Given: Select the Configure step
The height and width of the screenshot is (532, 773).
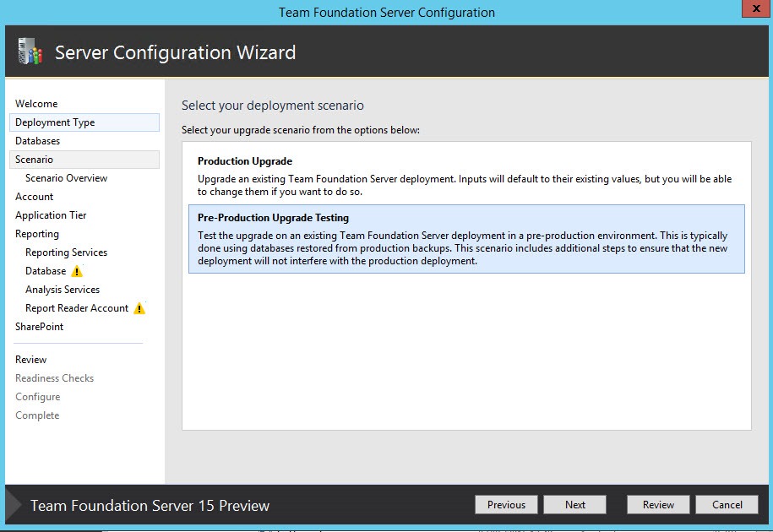Looking at the screenshot, I should click(37, 397).
